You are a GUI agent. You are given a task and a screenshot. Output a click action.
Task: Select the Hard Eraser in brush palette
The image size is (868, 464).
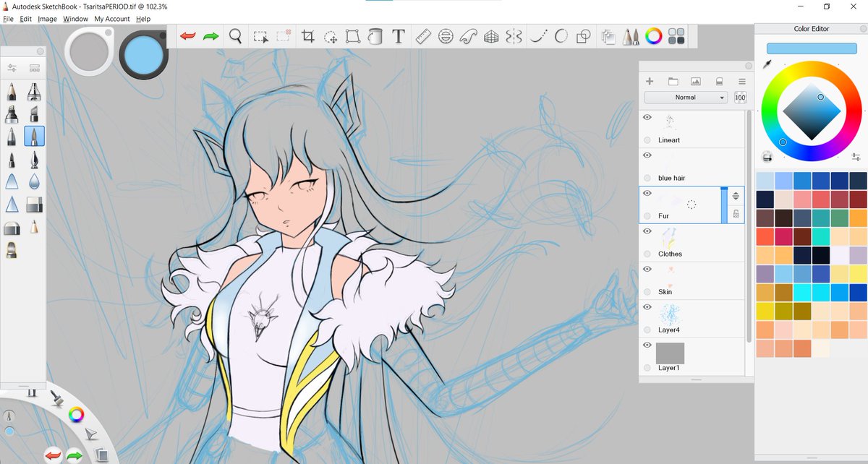34,205
